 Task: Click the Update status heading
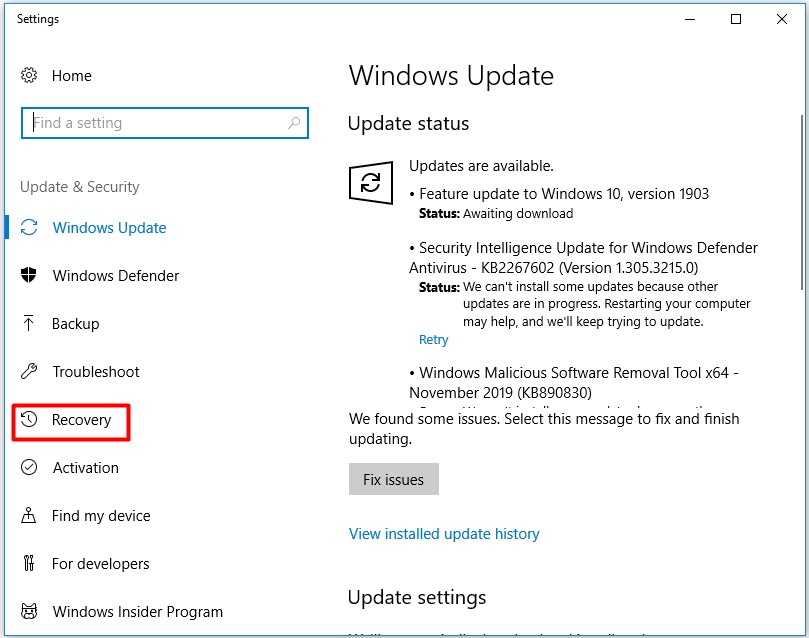click(408, 124)
